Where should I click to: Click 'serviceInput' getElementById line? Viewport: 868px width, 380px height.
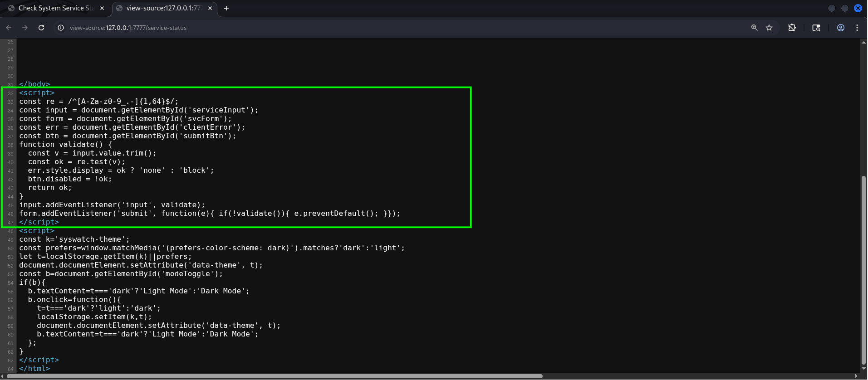click(139, 110)
